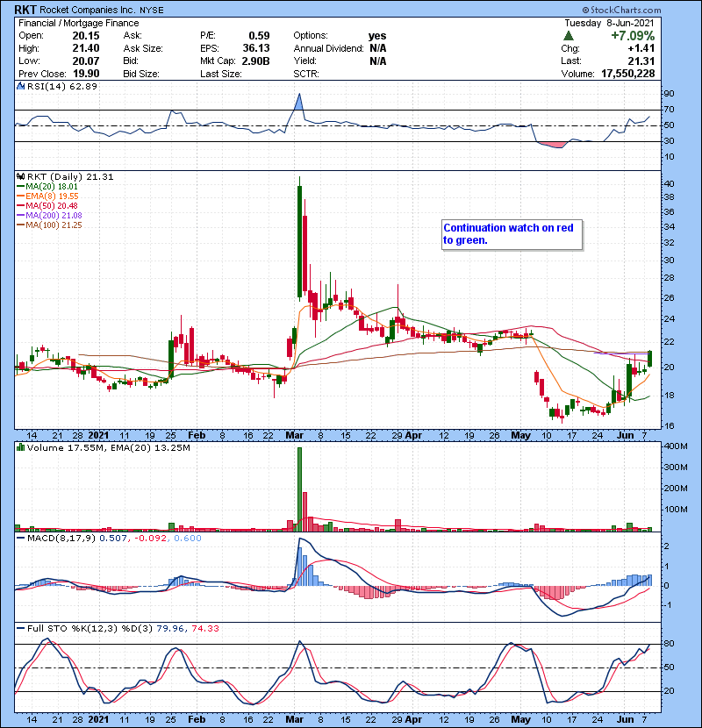Screen dimensions: 702x728
Task: Click the Volume 17,550,228 value
Action: click(x=627, y=74)
